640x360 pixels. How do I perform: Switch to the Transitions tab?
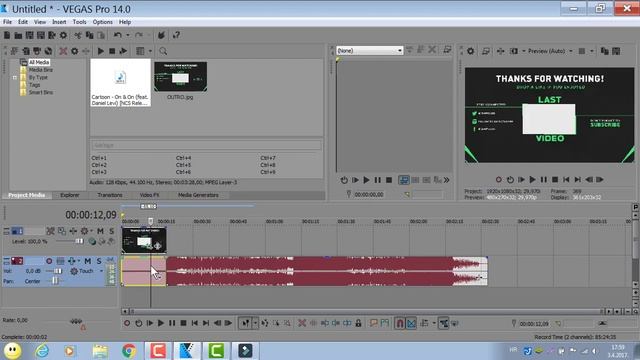pos(110,195)
